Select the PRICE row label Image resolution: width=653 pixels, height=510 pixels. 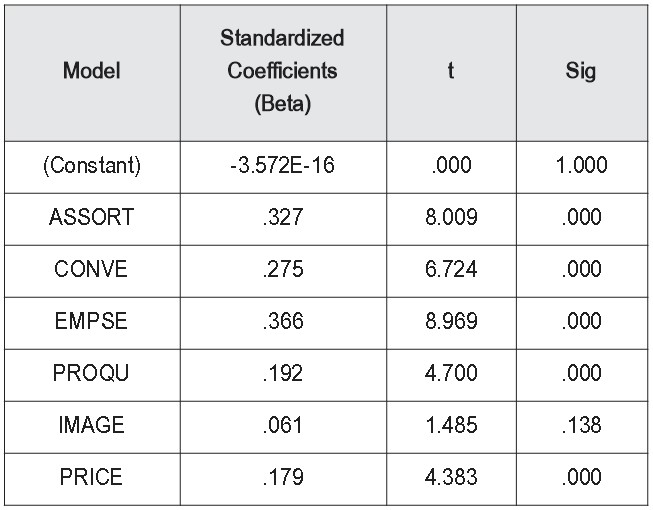tap(91, 477)
